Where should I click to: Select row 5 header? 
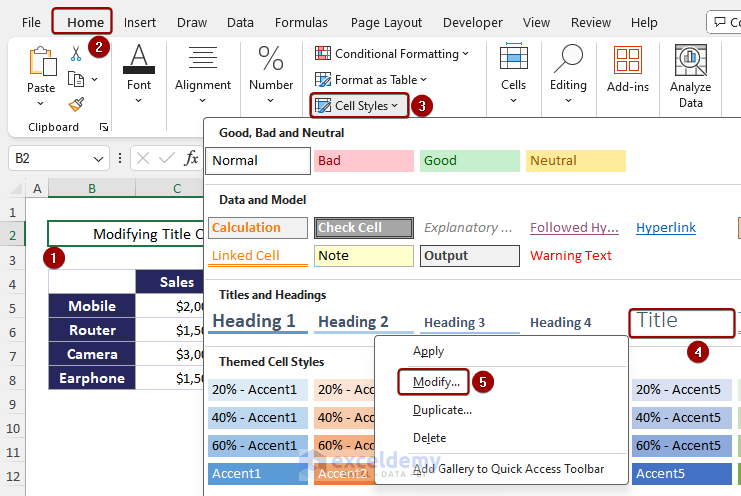click(x=13, y=308)
